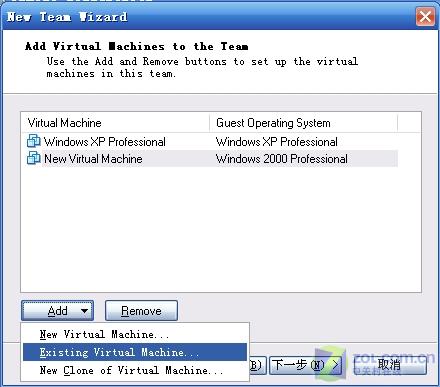Click the 下一步 (N) next button
Viewport: 440px width, 387px height.
pyautogui.click(x=306, y=365)
